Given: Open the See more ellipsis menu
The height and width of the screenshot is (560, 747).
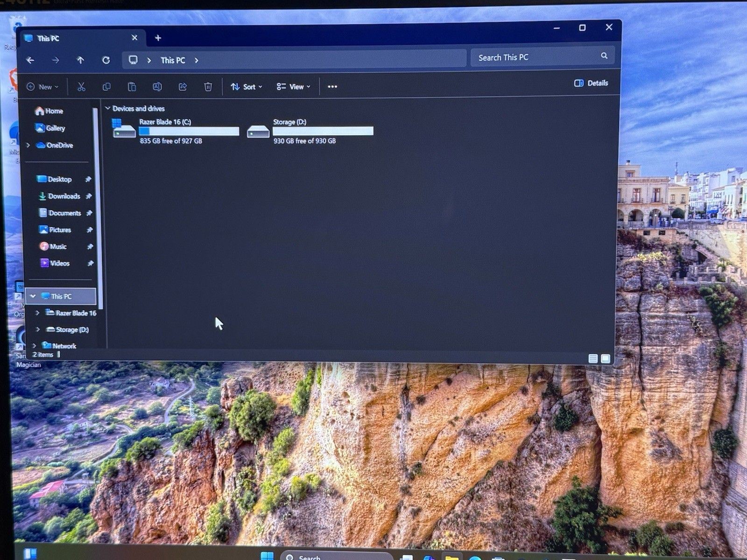Looking at the screenshot, I should (x=332, y=86).
